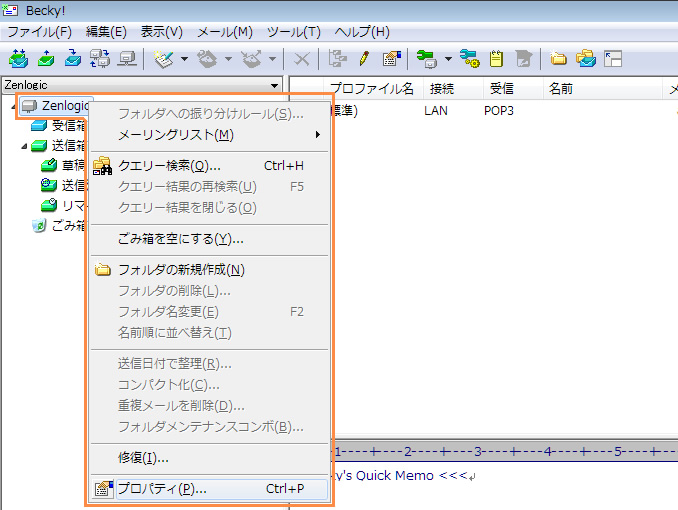The image size is (678, 510).
Task: Choose クエリー検索 from context menu
Action: 169,165
